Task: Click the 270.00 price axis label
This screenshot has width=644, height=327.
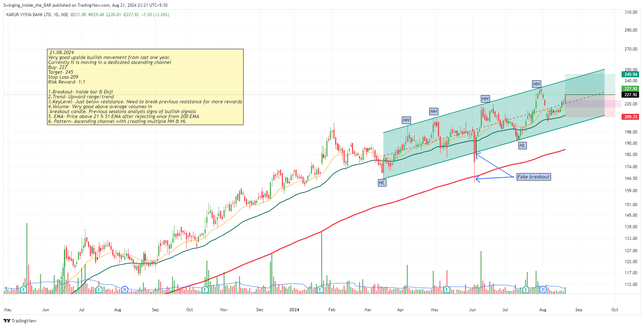Action: [x=631, y=49]
